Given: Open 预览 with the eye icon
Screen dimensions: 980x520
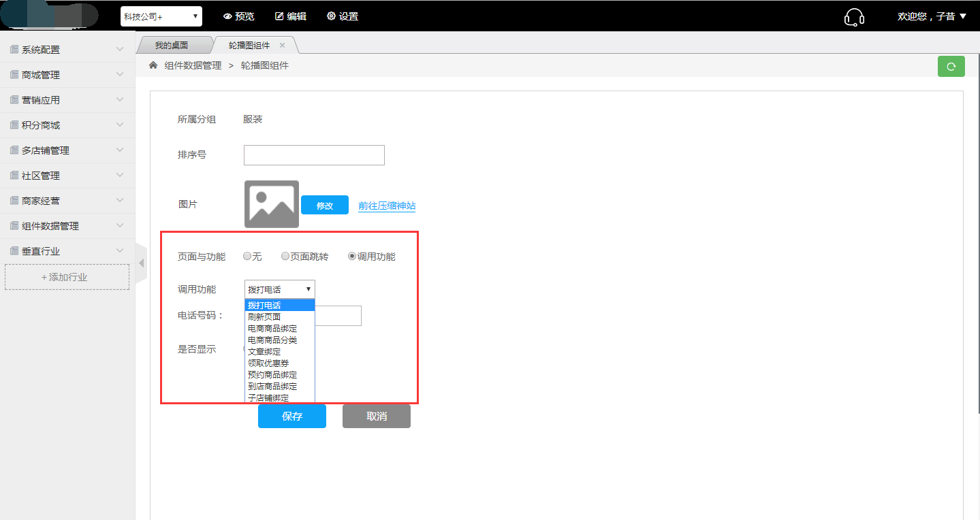Looking at the screenshot, I should coord(238,16).
